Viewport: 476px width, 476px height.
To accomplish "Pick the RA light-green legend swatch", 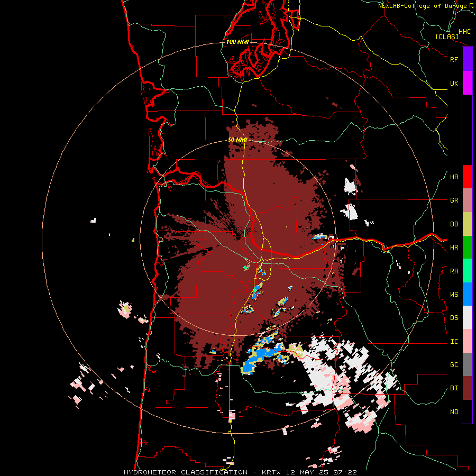I will coord(467,271).
